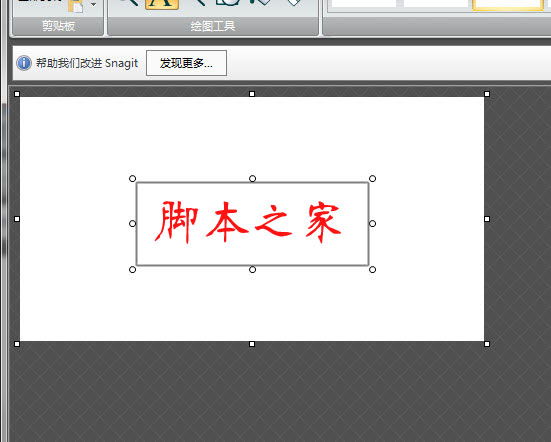Click the canvas's top-left square handle
Viewport: 551px width, 442px height.
(x=17, y=94)
